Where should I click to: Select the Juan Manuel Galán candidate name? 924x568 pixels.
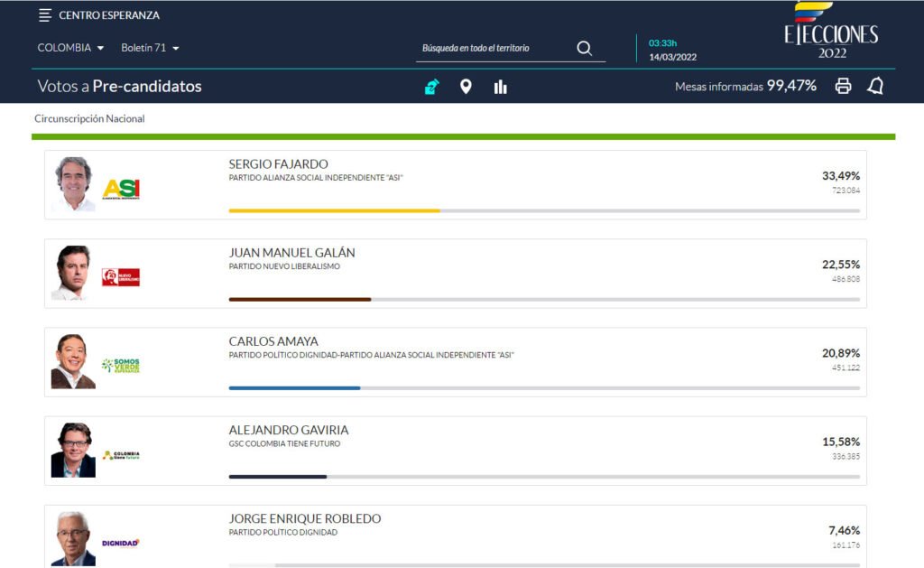[291, 253]
